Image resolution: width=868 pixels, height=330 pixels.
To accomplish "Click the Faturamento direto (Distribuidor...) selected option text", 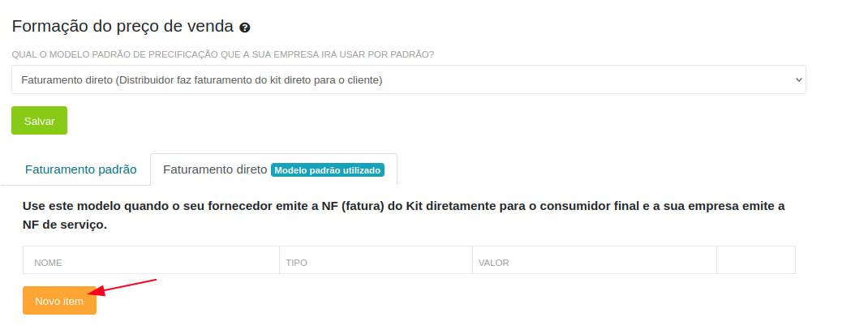I will click(x=202, y=79).
